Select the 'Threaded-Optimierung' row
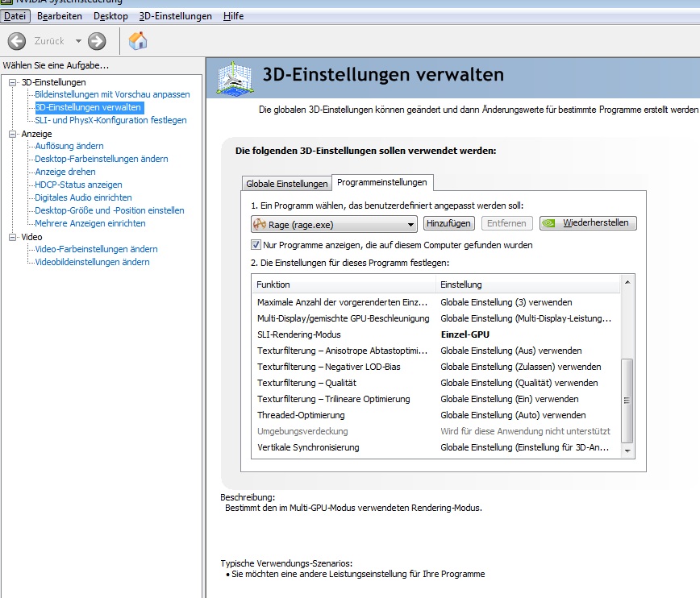This screenshot has width=700, height=598. coord(436,414)
